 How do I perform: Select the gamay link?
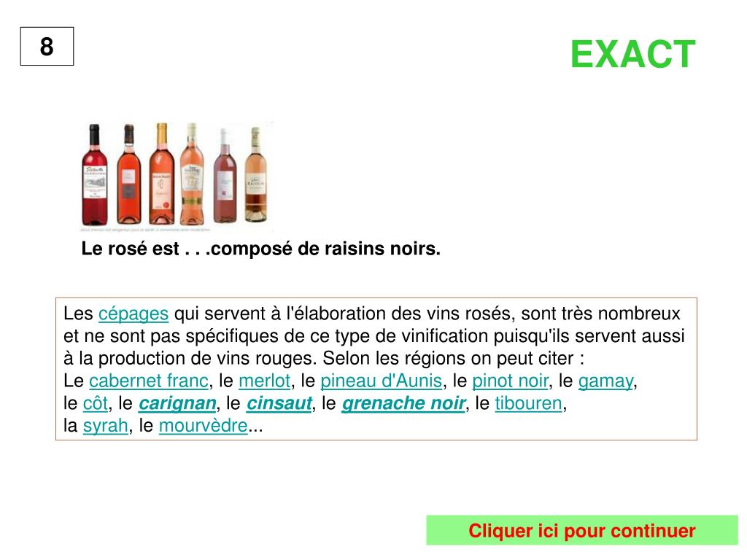pyautogui.click(x=606, y=381)
